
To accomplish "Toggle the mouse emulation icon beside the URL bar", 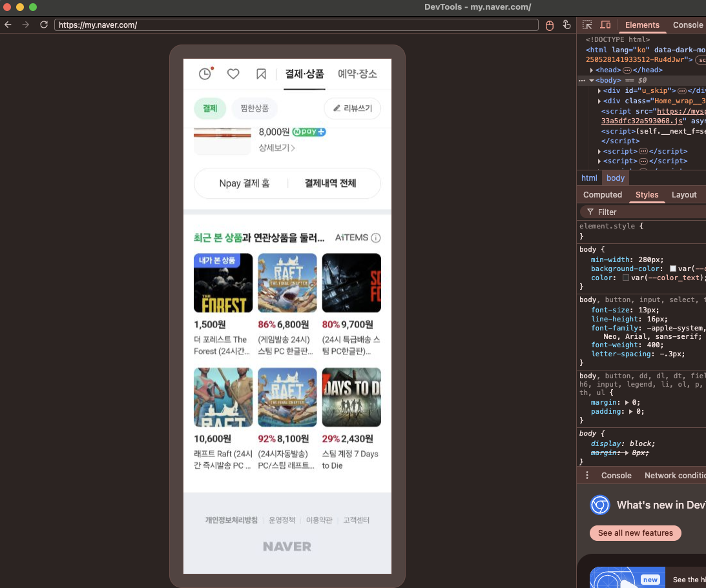I will [549, 25].
